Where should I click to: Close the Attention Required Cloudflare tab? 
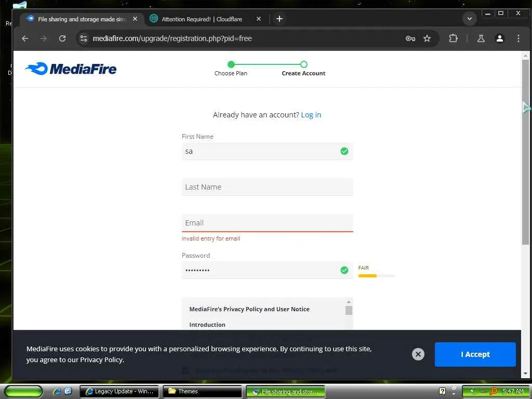coord(259,19)
